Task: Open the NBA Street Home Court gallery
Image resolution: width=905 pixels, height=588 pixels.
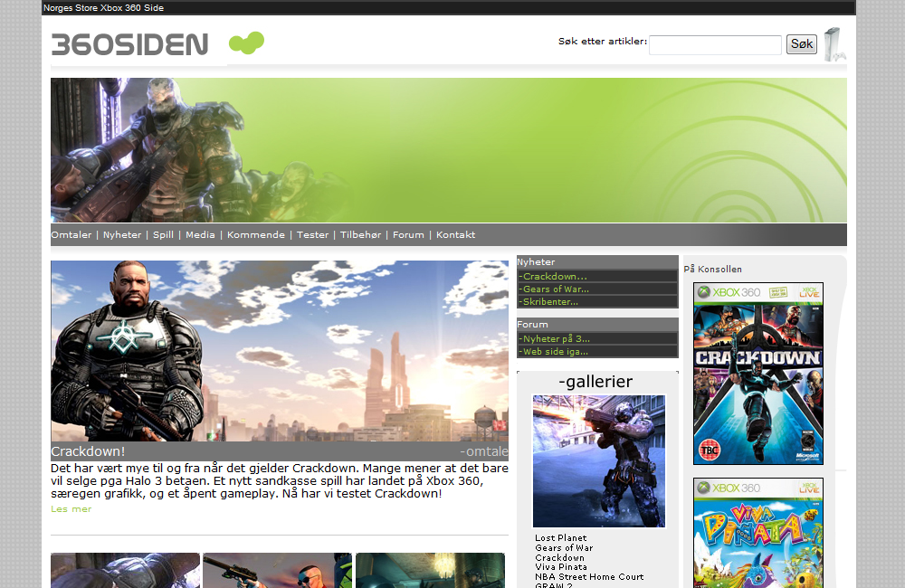Action: coord(589,577)
